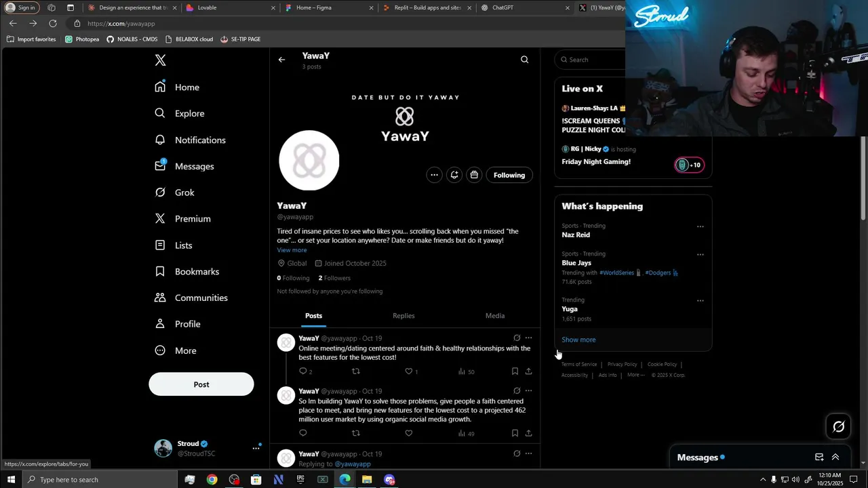Expand the Messages drawer

[x=835, y=457]
